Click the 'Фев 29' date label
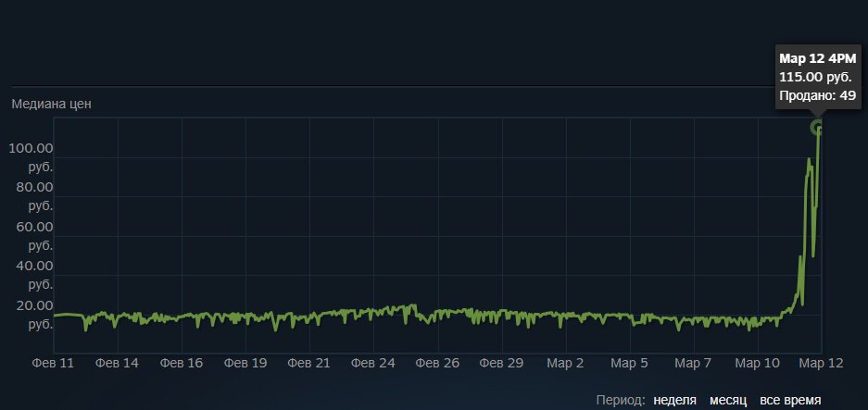Viewport: 868px width, 410px height. pos(501,363)
